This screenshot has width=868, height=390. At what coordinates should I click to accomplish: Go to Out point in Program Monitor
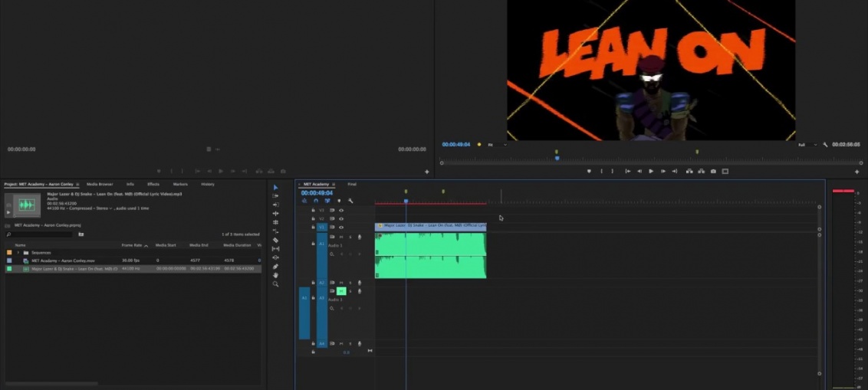[674, 172]
